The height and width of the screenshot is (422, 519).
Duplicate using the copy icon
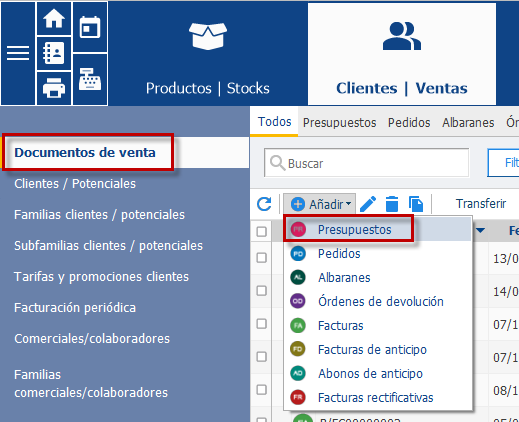point(416,204)
